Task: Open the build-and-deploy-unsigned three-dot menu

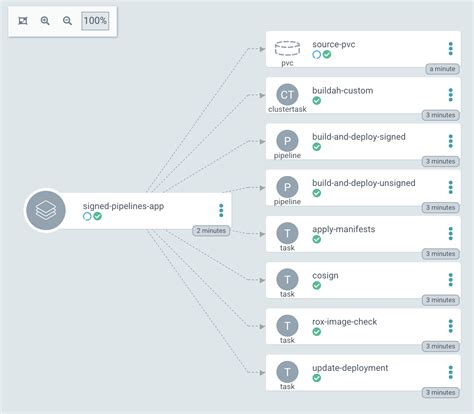Action: [451, 188]
